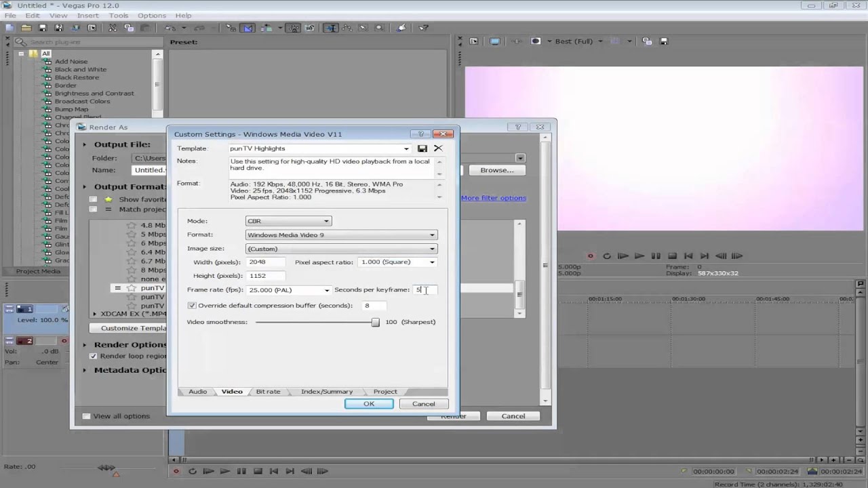
Task: Open the preview quality Best (Full) dropdown
Action: click(579, 41)
